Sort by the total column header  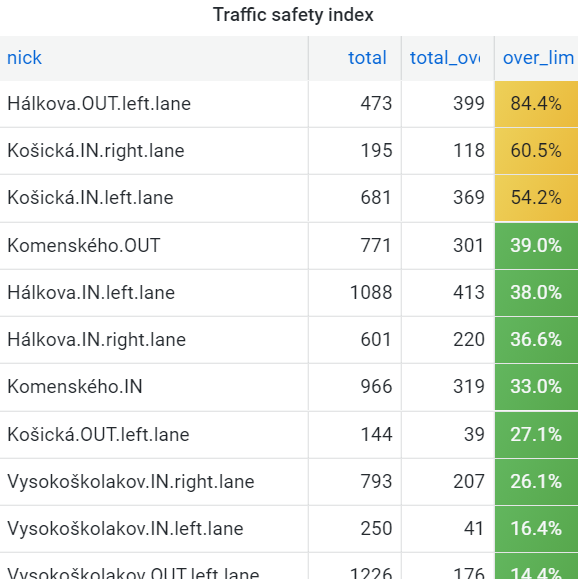(x=367, y=58)
